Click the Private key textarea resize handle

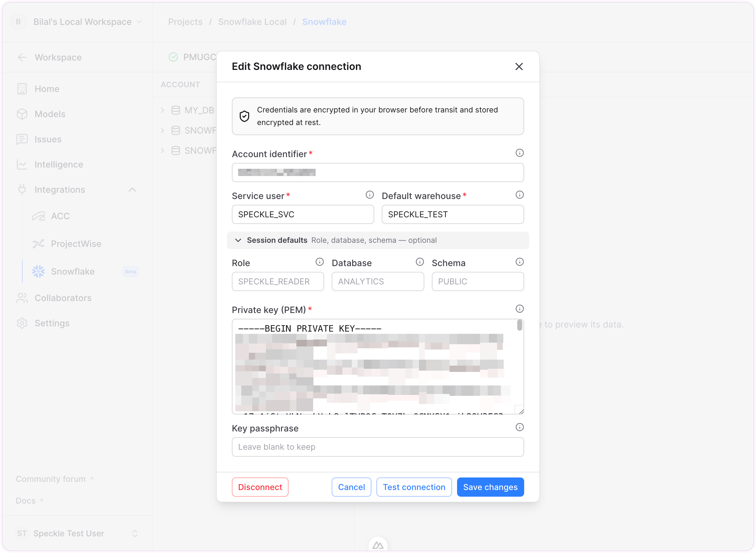[520, 411]
